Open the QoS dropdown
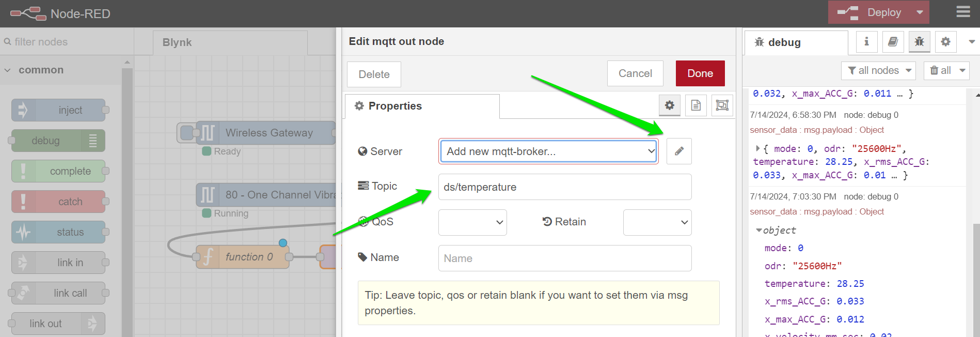The width and height of the screenshot is (980, 337). coord(472,222)
